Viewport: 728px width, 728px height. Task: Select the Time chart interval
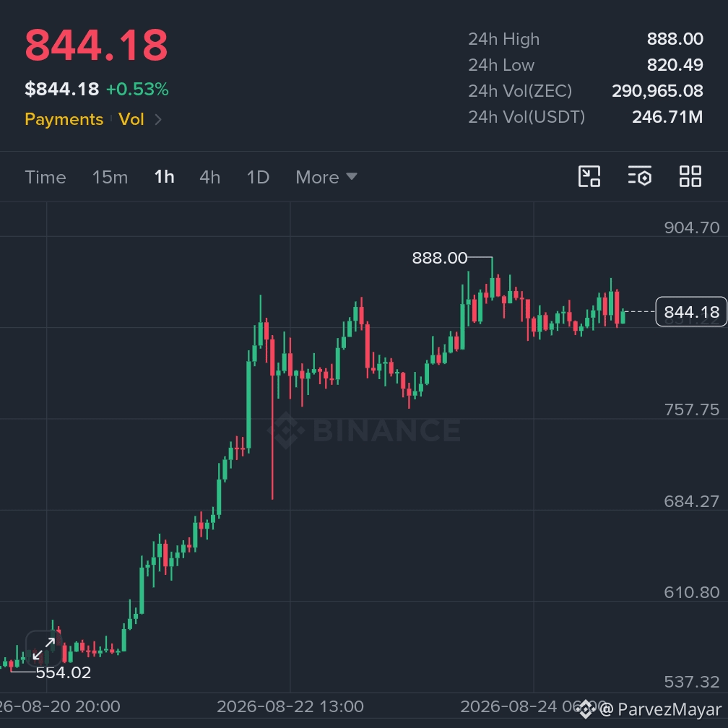(x=45, y=177)
